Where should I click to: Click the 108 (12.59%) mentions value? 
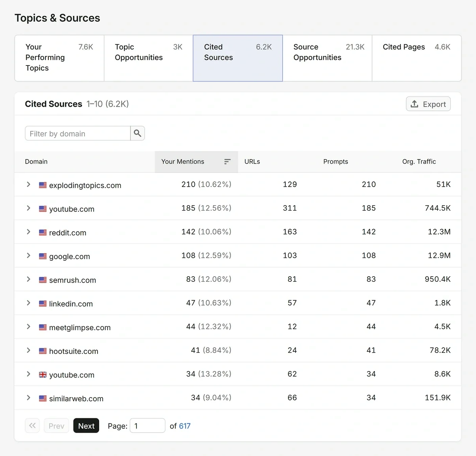click(206, 255)
